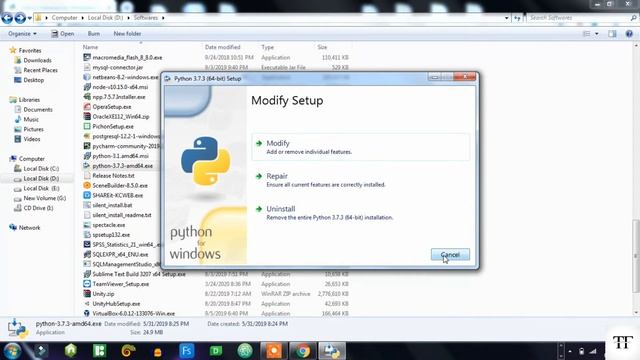Screen dimensions: 640x360
Task: Select node-v10.15.0-x64.msi file
Action: point(120,87)
